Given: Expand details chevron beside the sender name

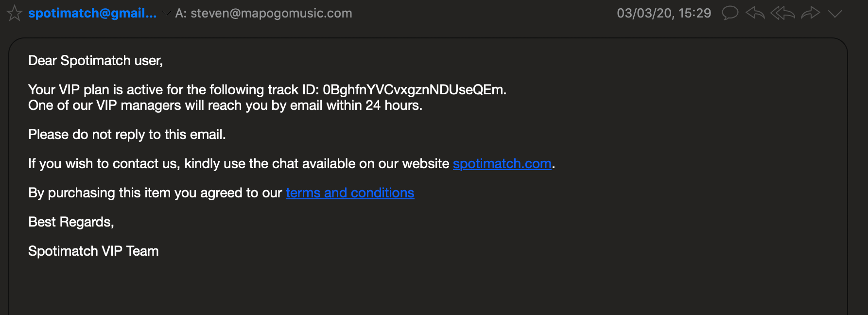Looking at the screenshot, I should 166,13.
